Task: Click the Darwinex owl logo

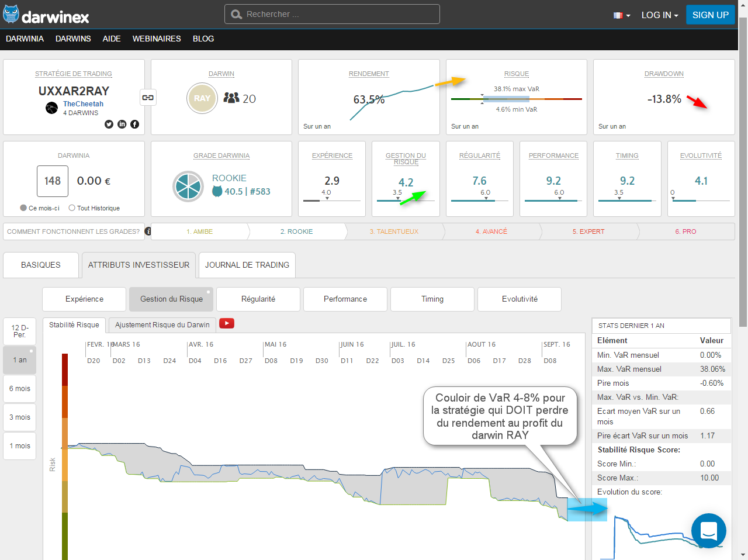Action: pos(11,15)
